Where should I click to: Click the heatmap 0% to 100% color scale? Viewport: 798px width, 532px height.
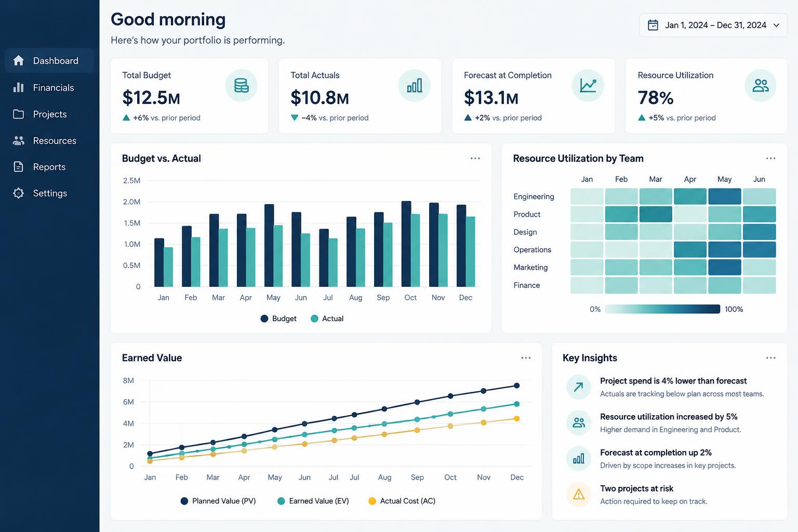click(x=663, y=309)
